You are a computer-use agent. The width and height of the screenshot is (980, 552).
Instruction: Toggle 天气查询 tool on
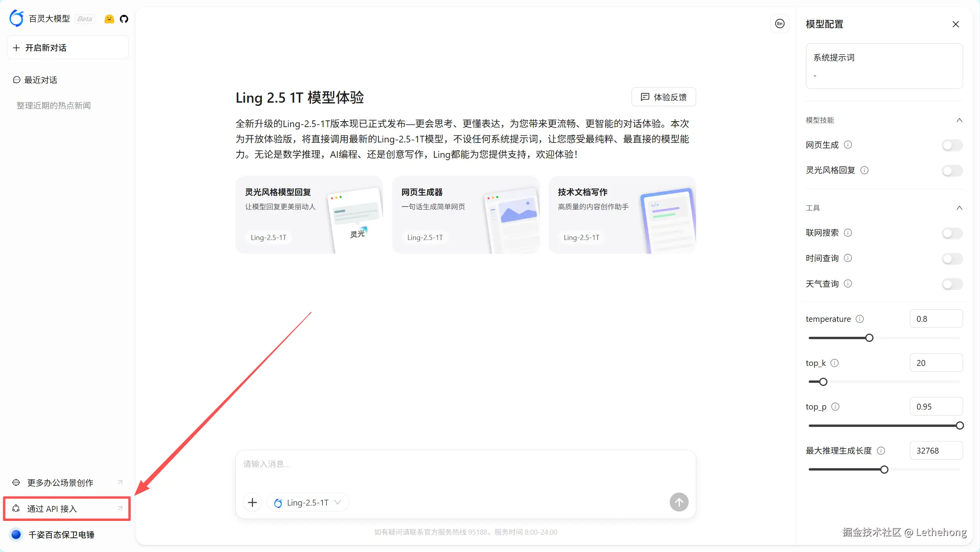952,284
